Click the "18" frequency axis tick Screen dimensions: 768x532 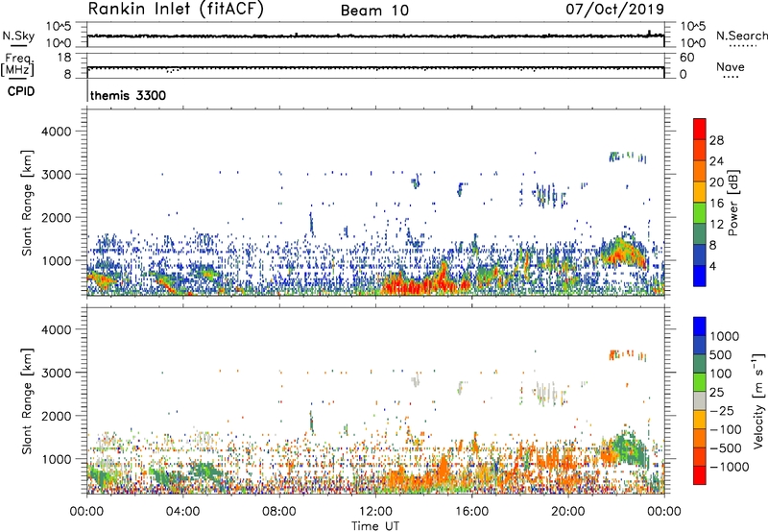pyautogui.click(x=64, y=58)
